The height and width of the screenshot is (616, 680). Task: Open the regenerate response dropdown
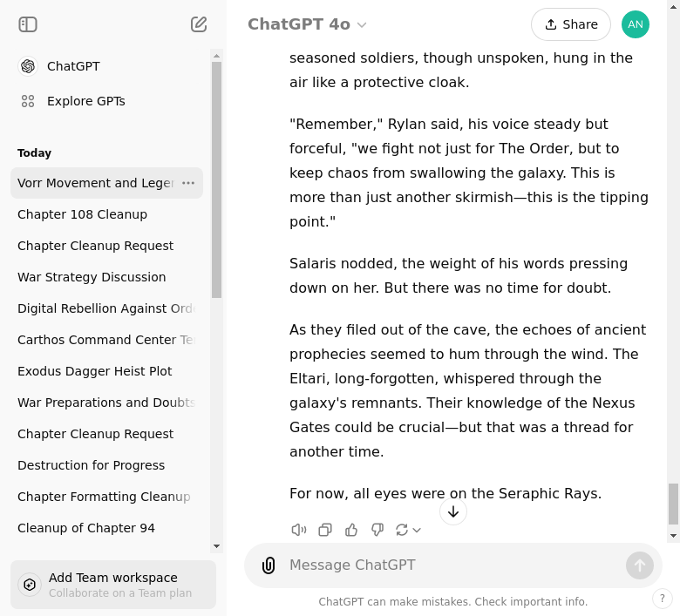pos(408,530)
